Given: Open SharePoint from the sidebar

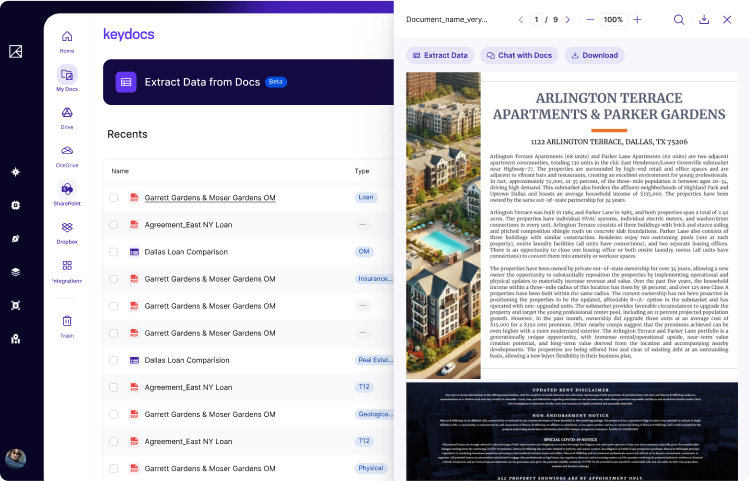Looking at the screenshot, I should click(x=67, y=189).
